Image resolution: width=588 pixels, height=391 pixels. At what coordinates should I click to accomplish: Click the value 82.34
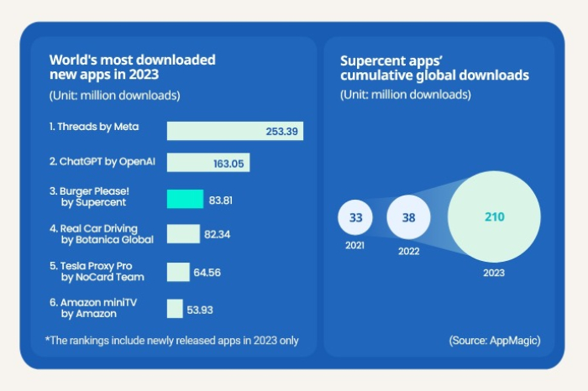217,234
